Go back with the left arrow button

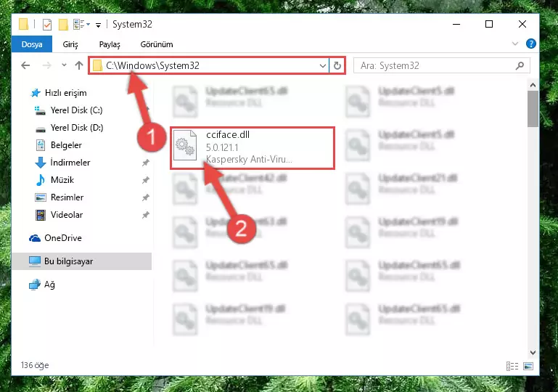(x=25, y=65)
